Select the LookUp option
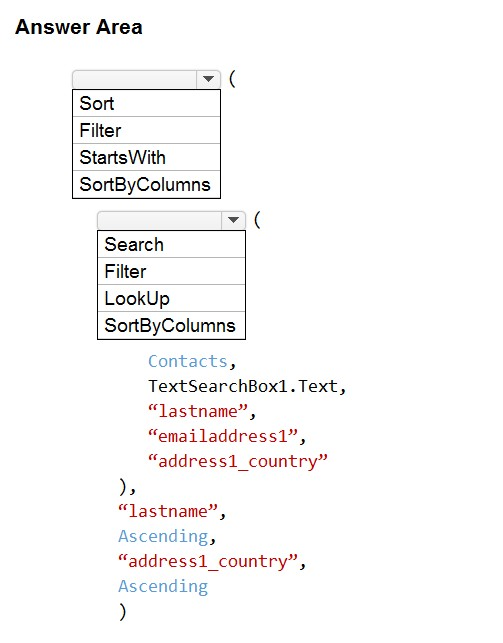Image resolution: width=503 pixels, height=643 pixels. 171,299
